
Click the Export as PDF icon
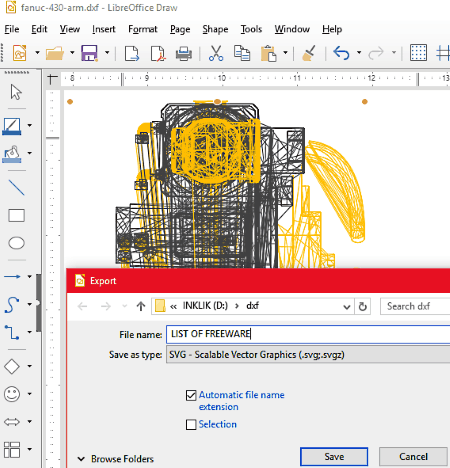point(158,53)
